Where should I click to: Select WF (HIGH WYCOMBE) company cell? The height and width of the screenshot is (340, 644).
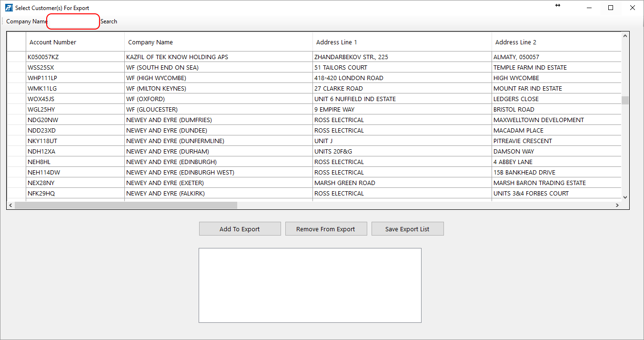tap(219, 78)
